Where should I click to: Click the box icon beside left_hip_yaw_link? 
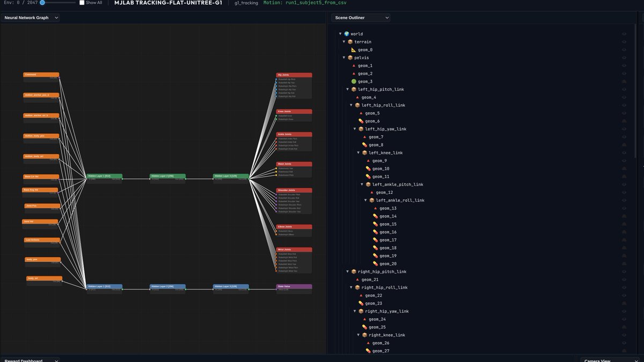point(361,129)
